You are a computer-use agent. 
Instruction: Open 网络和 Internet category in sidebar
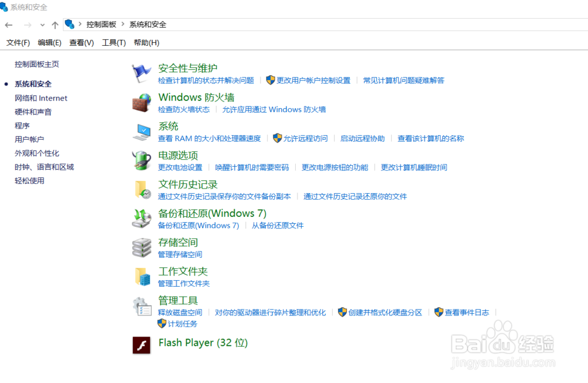(x=41, y=98)
